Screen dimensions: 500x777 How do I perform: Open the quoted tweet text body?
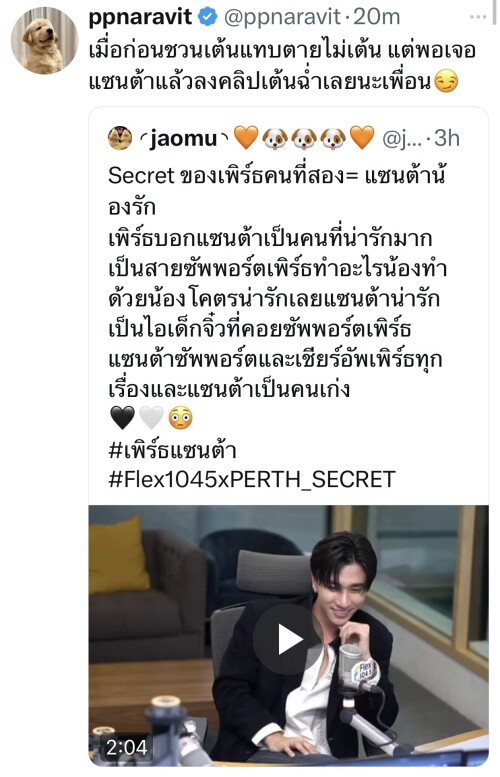pos(278,282)
